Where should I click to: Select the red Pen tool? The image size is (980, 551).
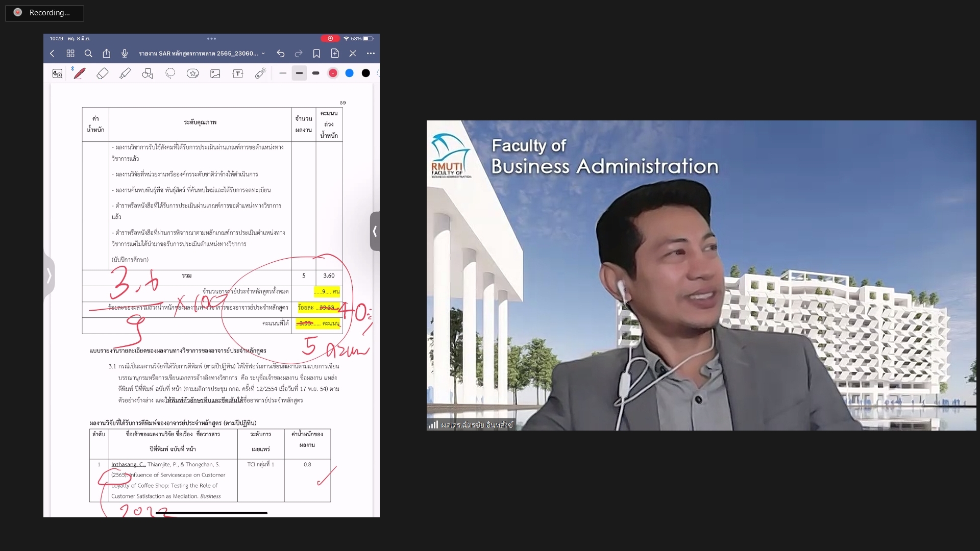(x=80, y=73)
